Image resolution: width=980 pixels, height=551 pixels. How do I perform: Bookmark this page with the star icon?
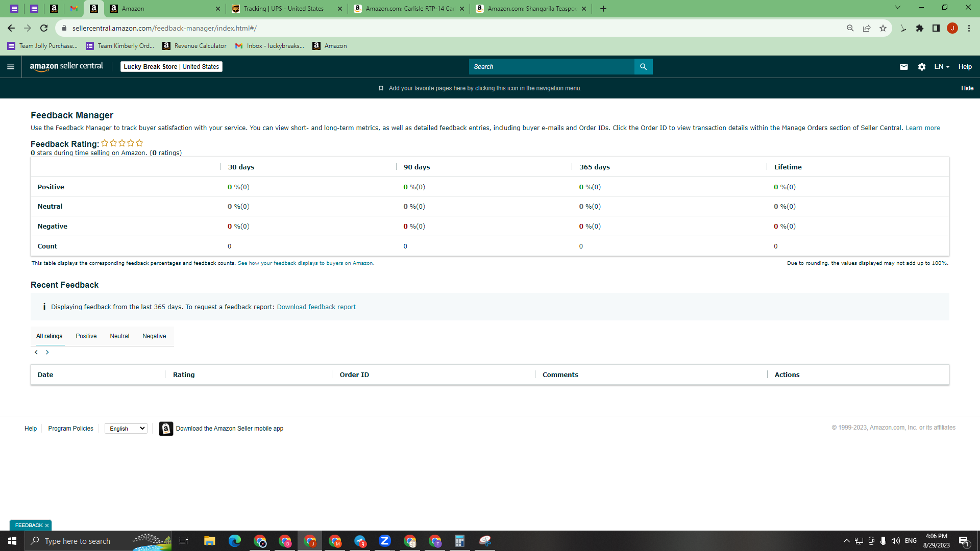click(883, 29)
